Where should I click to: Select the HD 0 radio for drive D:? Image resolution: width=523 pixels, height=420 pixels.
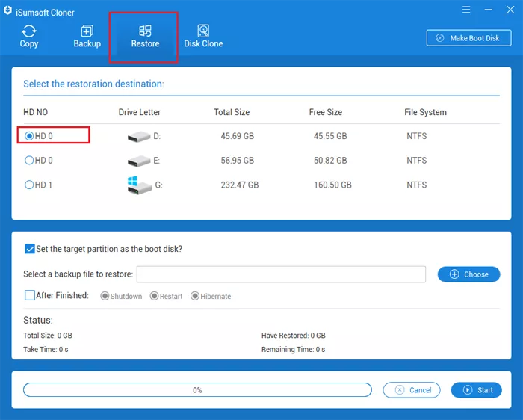30,136
